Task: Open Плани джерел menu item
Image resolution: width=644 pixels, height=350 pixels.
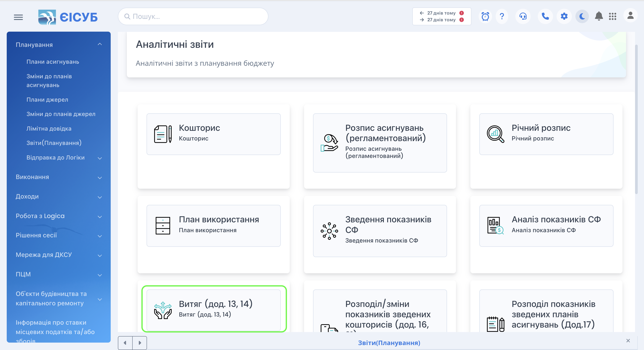Action: [47, 99]
